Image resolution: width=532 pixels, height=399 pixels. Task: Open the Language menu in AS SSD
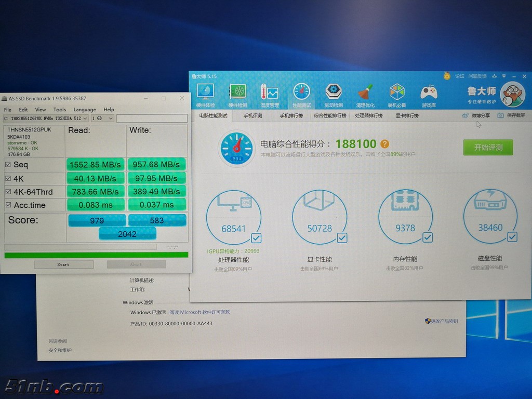click(x=85, y=110)
